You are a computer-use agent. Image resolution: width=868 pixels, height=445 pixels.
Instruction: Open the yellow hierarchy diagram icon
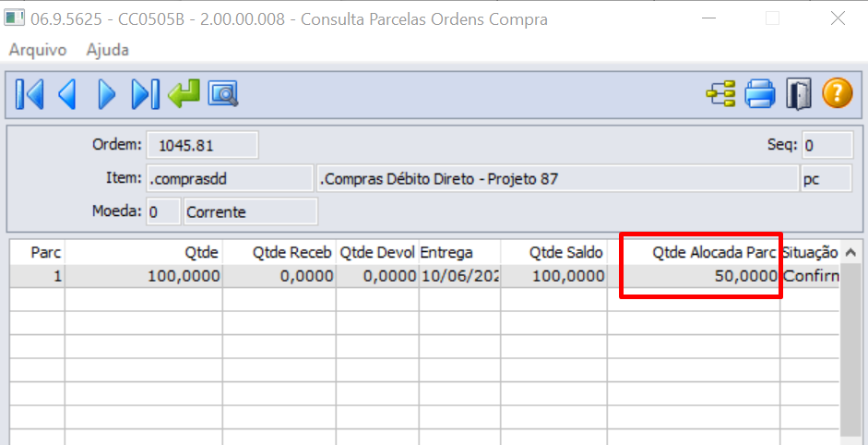coord(720,93)
